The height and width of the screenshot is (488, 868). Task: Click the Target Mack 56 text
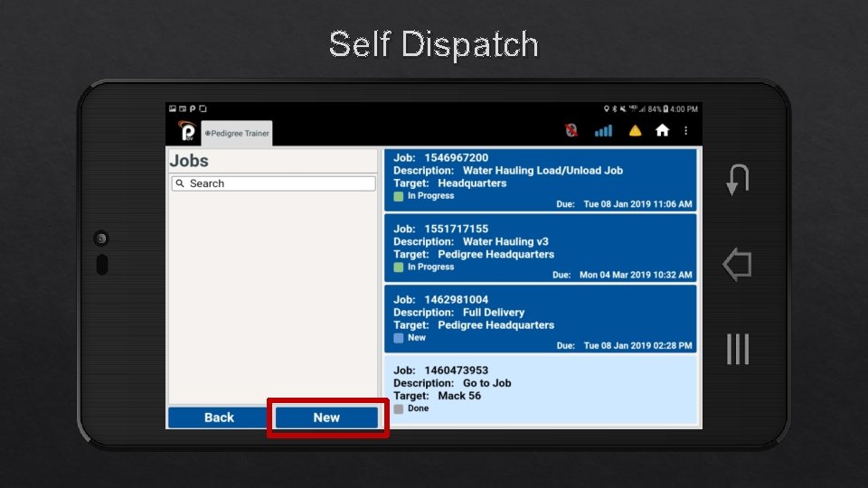[x=437, y=396]
